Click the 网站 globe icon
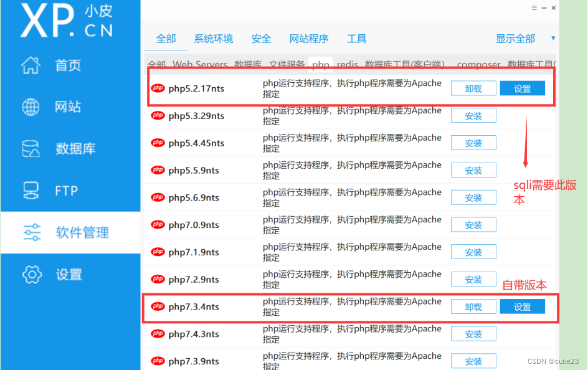This screenshot has width=588, height=370. point(31,107)
